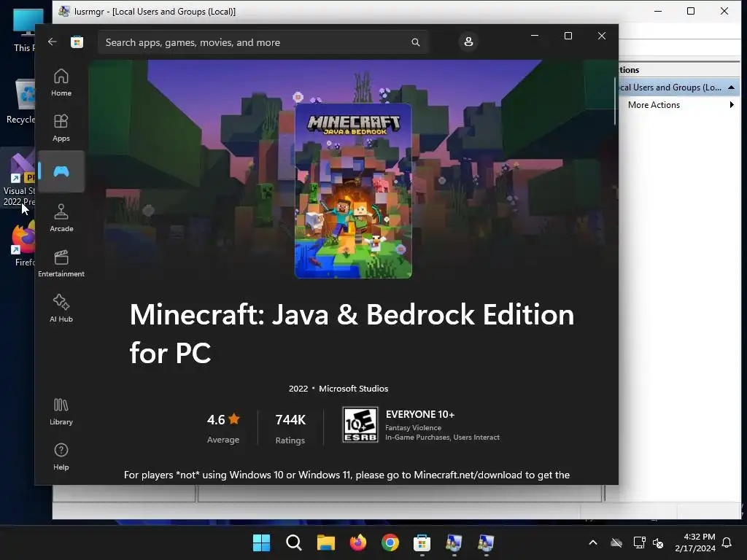
Task: Close the lusrmgr window
Action: 724,11
